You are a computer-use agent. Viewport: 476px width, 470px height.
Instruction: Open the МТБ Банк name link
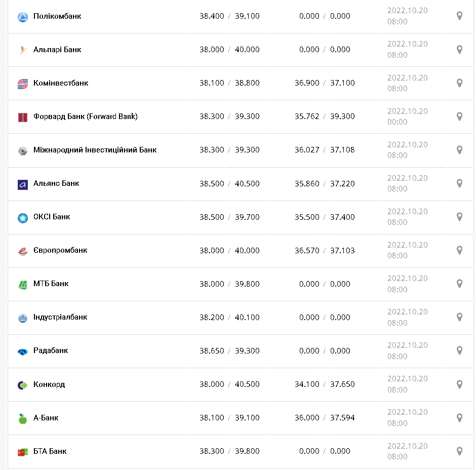51,284
